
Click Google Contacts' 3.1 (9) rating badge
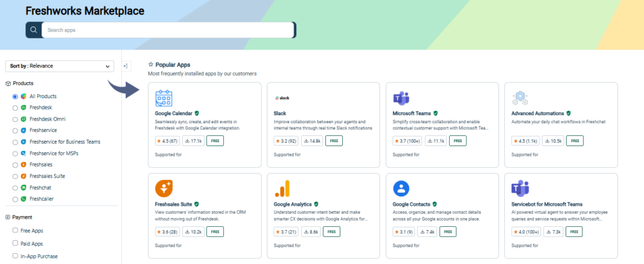pyautogui.click(x=404, y=231)
